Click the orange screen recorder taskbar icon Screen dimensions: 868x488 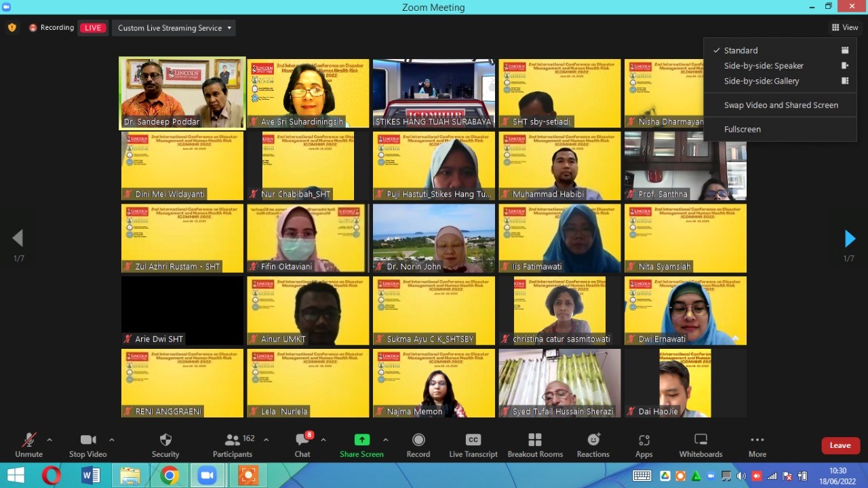[248, 476]
